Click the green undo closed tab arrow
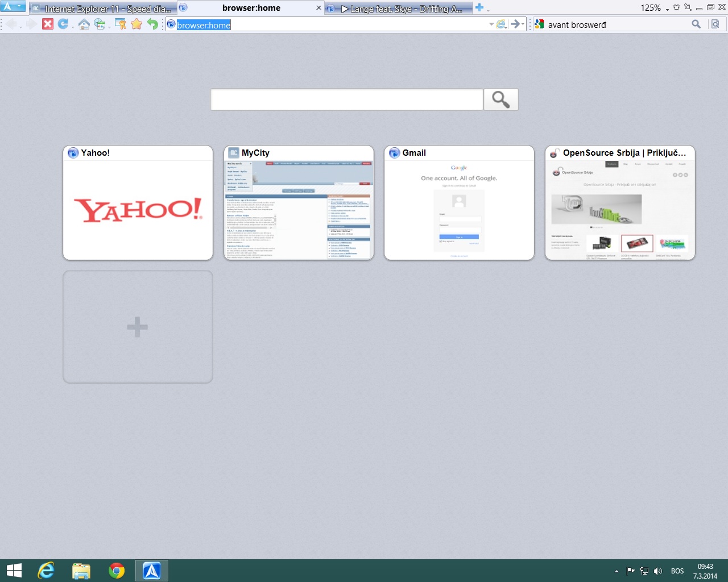 point(152,24)
